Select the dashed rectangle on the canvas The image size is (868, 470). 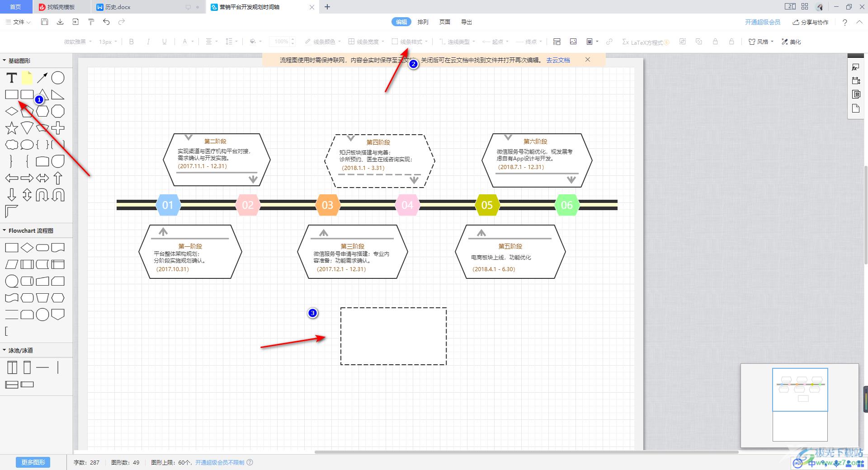click(x=393, y=336)
